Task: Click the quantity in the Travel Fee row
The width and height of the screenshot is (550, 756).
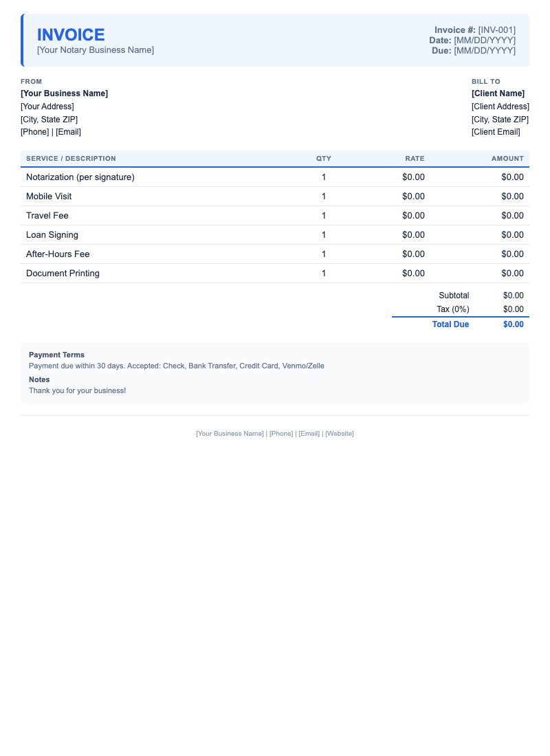Action: 324,216
